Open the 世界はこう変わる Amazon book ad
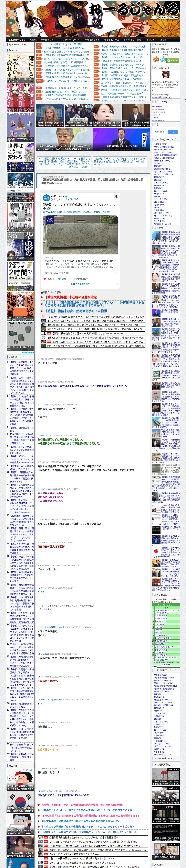 pos(20,157)
